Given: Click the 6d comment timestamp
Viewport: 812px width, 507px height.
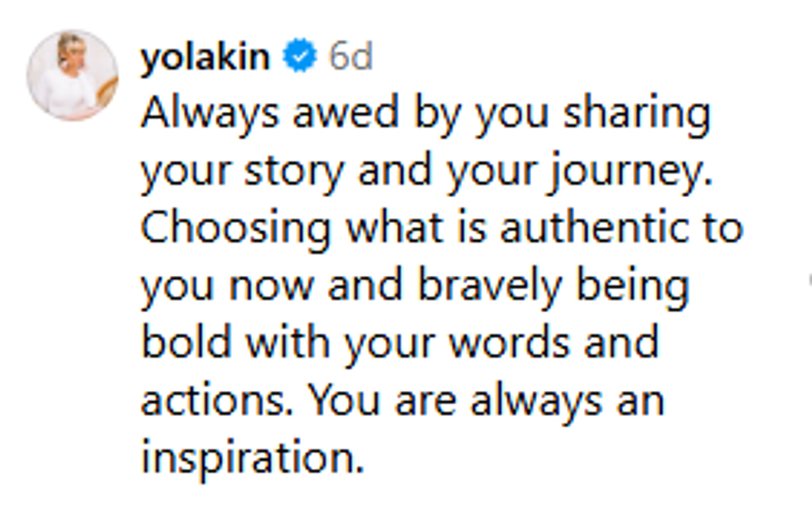Looking at the screenshot, I should pos(350,58).
